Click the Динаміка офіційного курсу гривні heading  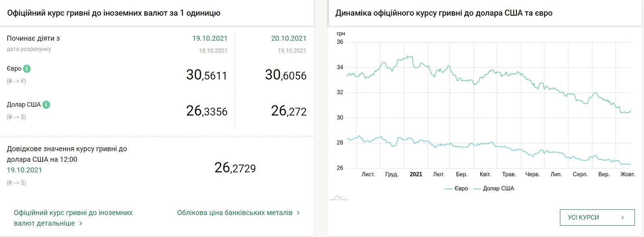(444, 13)
